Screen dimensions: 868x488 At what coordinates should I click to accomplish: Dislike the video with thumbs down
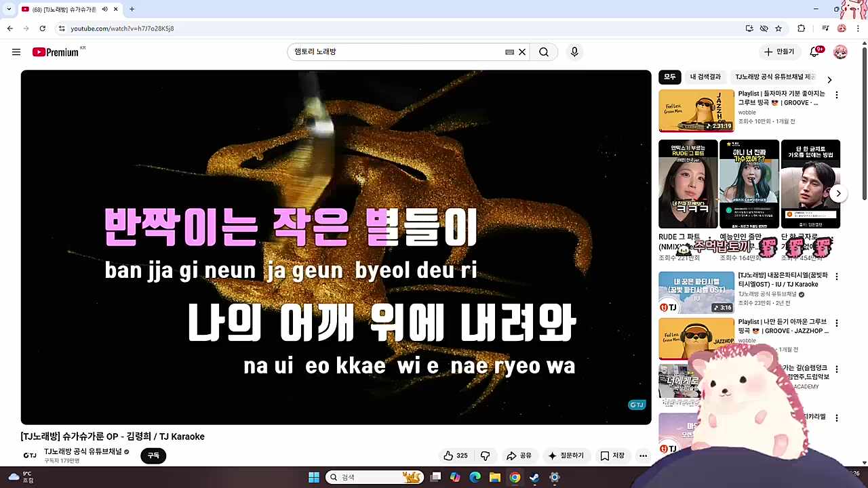point(485,456)
